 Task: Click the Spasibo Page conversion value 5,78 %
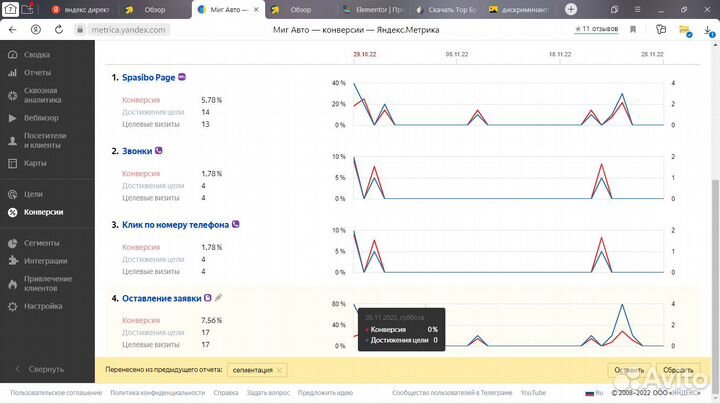tap(211, 100)
